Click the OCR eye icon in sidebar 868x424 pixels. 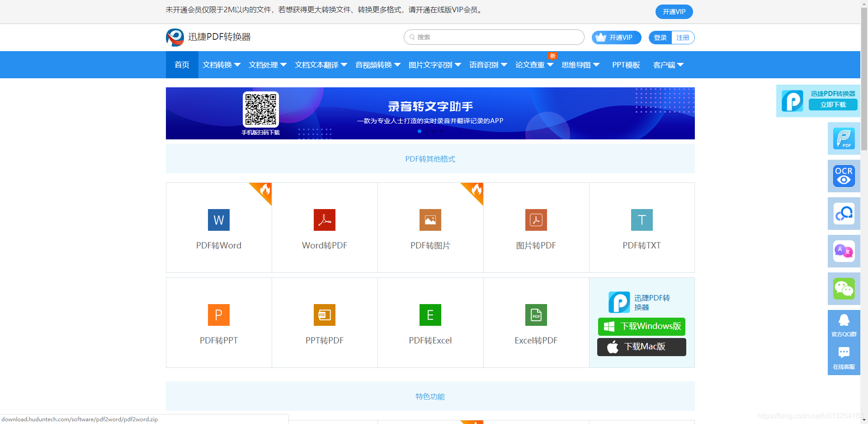click(844, 176)
